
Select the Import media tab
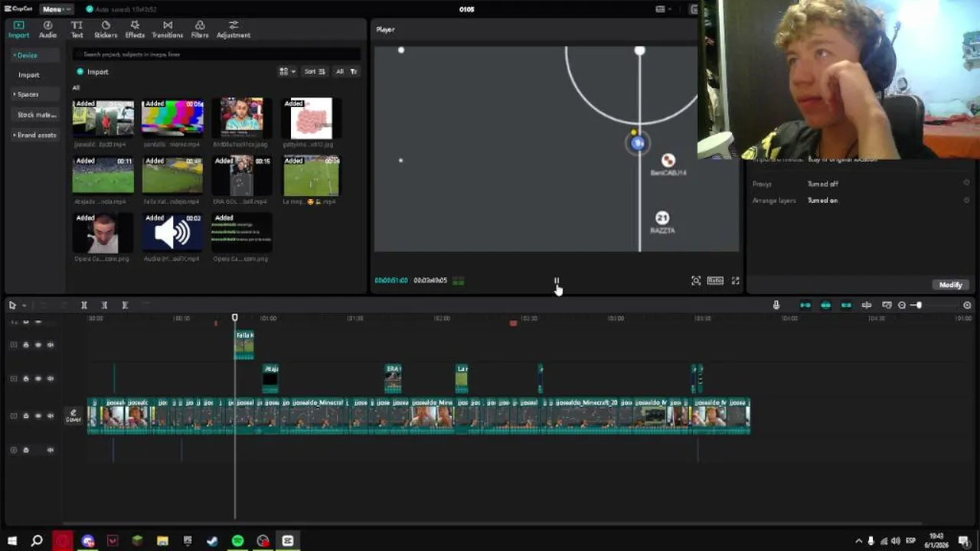[18, 30]
